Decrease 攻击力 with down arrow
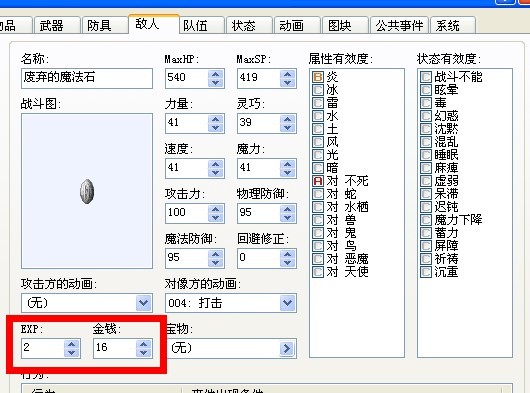This screenshot has height=393, width=530. [216, 217]
